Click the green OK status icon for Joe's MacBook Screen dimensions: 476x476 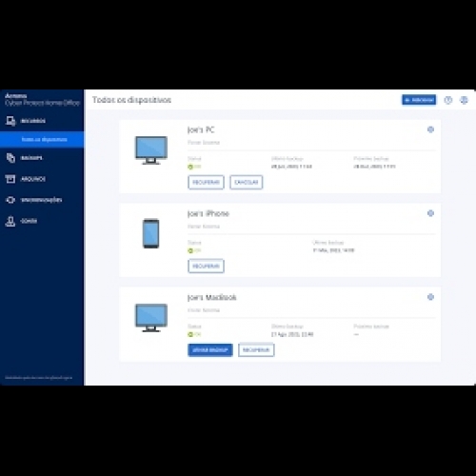[190, 334]
